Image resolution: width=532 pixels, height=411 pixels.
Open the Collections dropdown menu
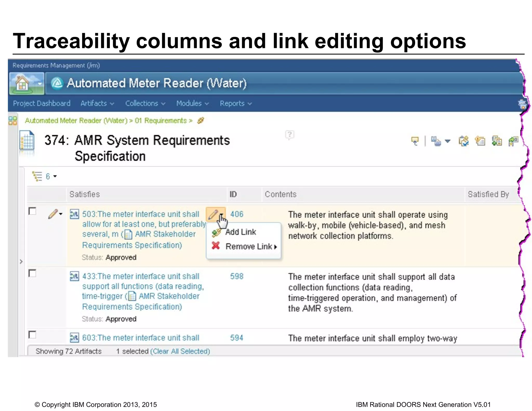click(x=145, y=103)
